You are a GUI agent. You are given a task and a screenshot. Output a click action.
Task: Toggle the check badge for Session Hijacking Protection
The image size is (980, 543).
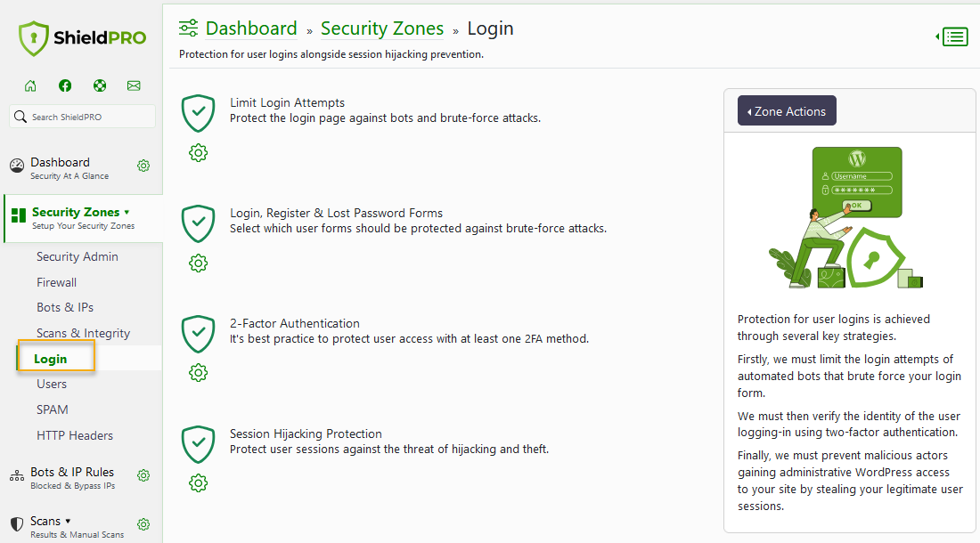pyautogui.click(x=198, y=442)
